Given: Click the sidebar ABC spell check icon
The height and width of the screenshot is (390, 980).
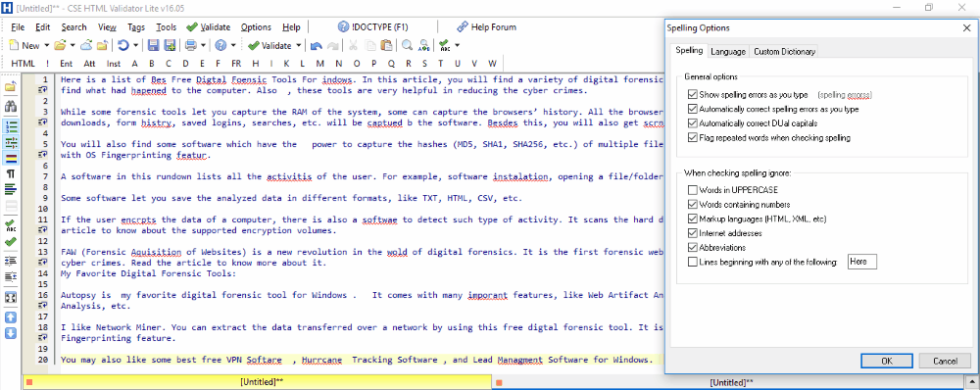Looking at the screenshot, I should 11,225.
